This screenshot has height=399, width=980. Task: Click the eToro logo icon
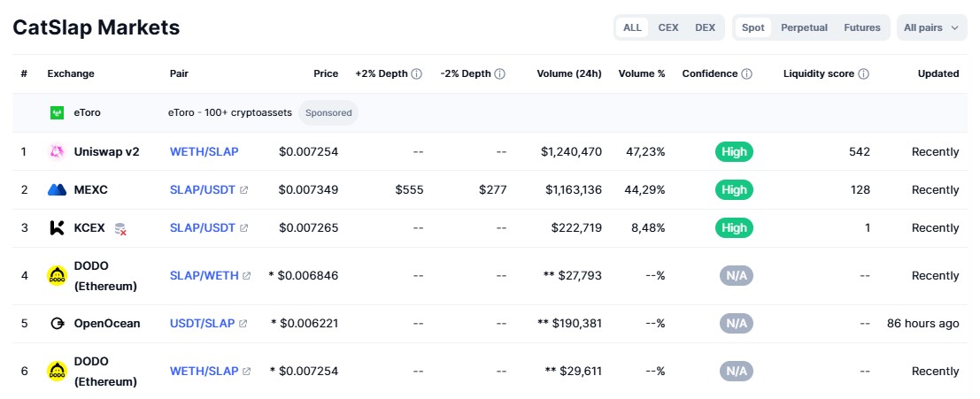[57, 113]
